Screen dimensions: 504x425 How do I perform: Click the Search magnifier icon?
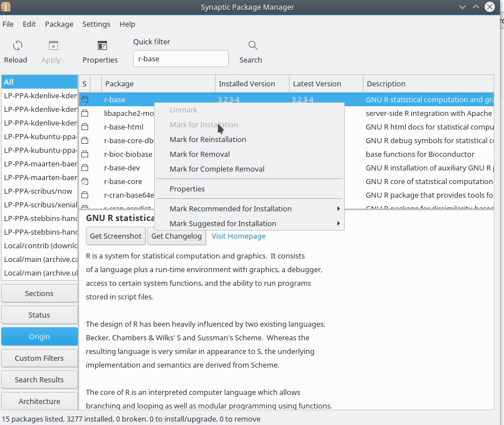[x=253, y=45]
